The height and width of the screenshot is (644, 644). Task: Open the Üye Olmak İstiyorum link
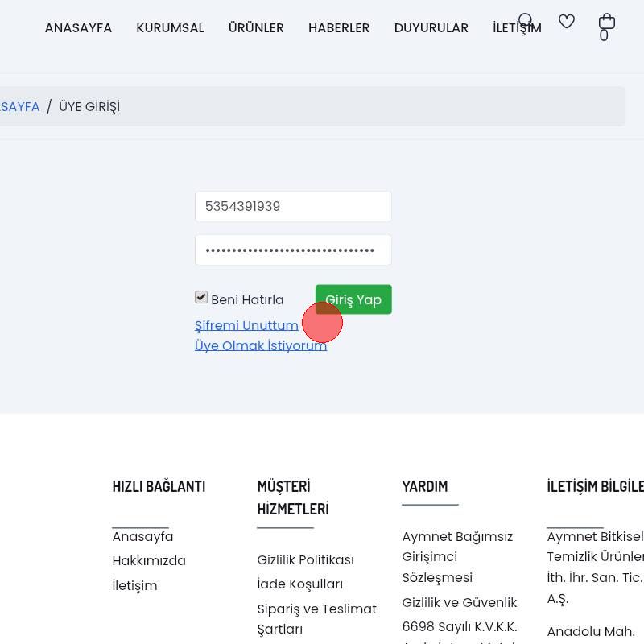pos(260,346)
